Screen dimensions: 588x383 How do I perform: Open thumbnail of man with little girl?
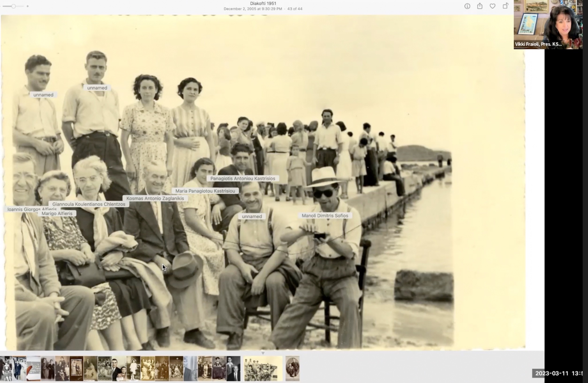pyautogui.click(x=119, y=368)
